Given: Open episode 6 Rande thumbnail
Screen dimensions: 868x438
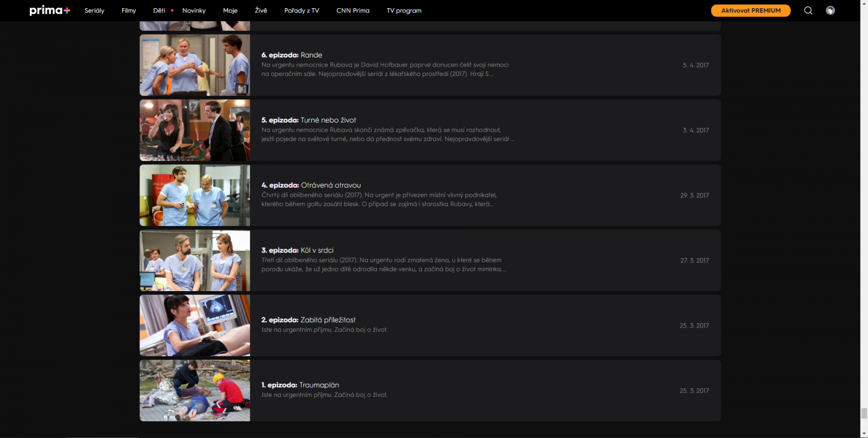Looking at the screenshot, I should (195, 65).
